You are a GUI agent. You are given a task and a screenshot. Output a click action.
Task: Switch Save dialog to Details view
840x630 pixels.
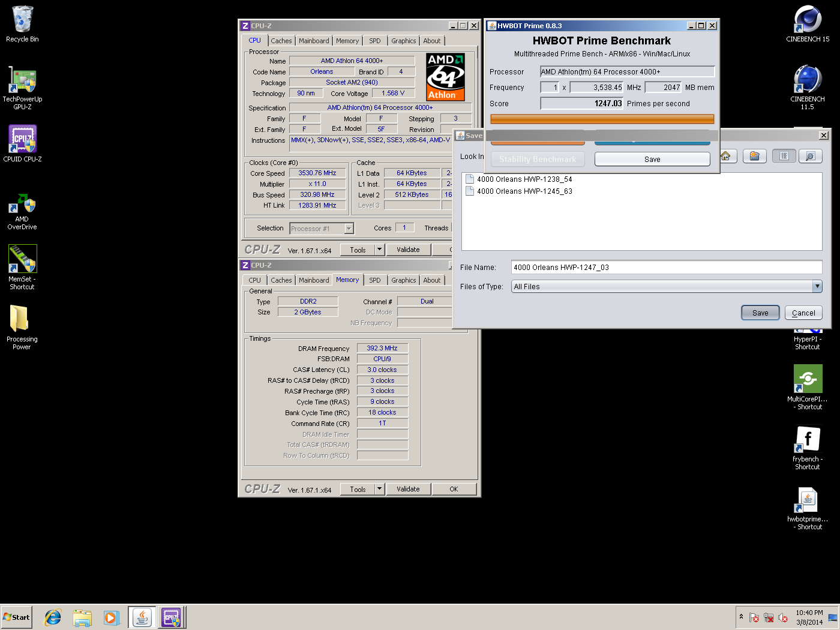click(x=810, y=156)
